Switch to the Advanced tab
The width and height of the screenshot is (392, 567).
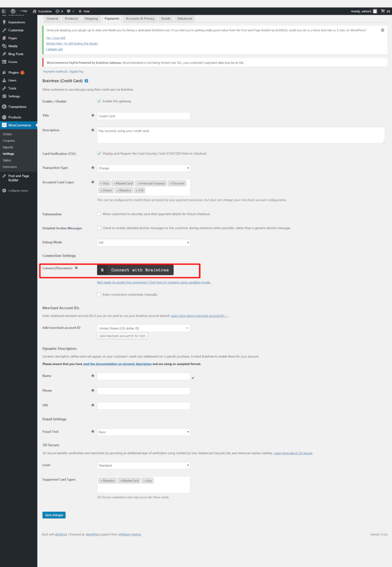click(184, 18)
